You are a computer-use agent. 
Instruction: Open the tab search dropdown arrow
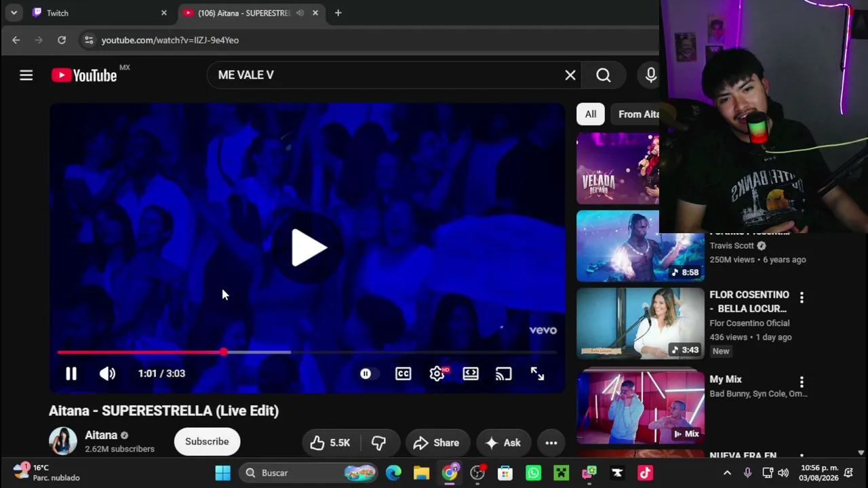(14, 13)
